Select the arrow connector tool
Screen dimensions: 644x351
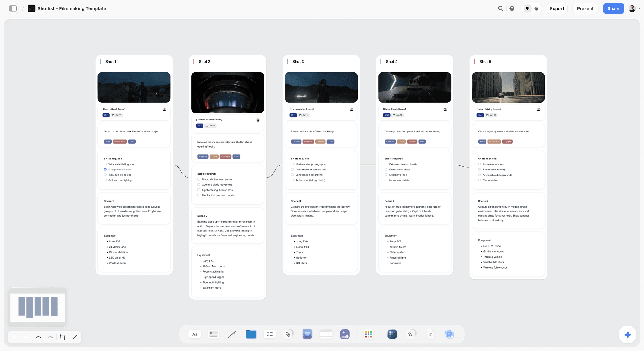tap(232, 334)
